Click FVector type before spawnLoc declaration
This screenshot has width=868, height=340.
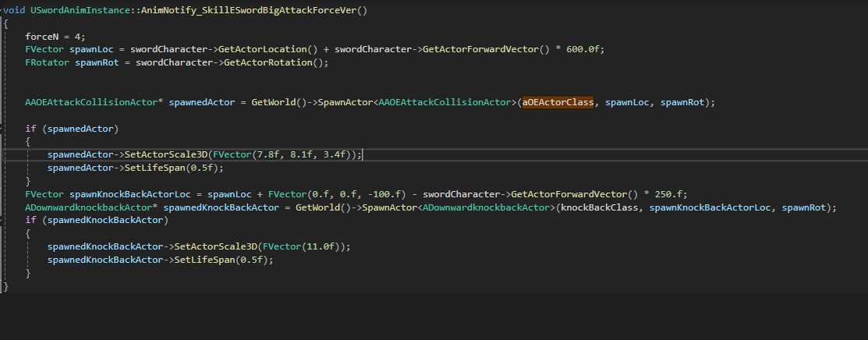click(x=44, y=49)
